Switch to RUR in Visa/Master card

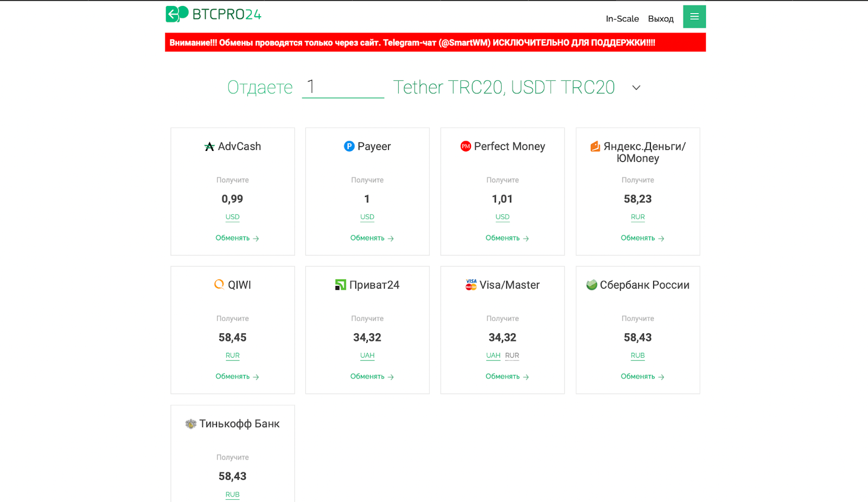[x=512, y=355]
